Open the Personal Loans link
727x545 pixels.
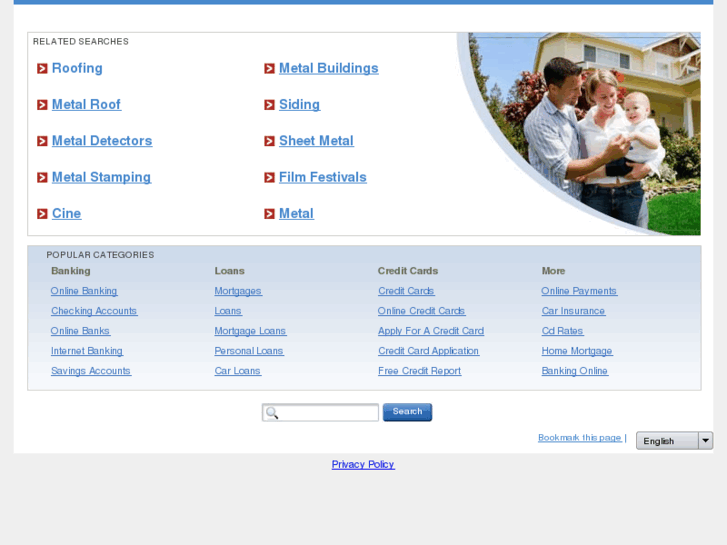tap(249, 351)
